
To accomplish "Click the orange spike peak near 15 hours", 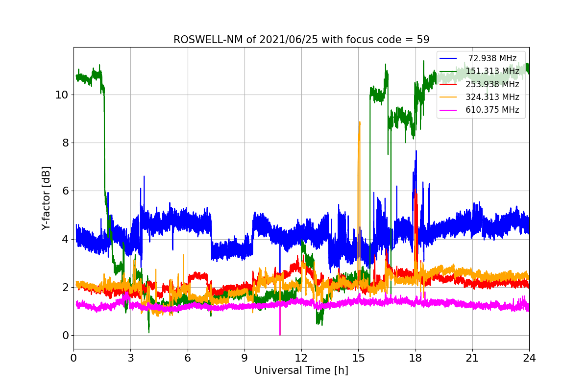I will click(x=360, y=123).
